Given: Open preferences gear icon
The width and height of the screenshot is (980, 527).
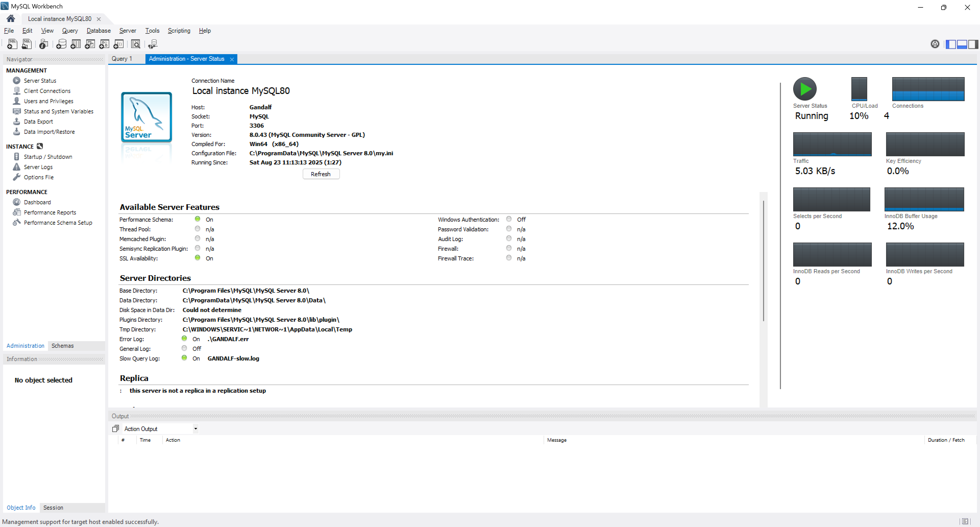Looking at the screenshot, I should 935,44.
